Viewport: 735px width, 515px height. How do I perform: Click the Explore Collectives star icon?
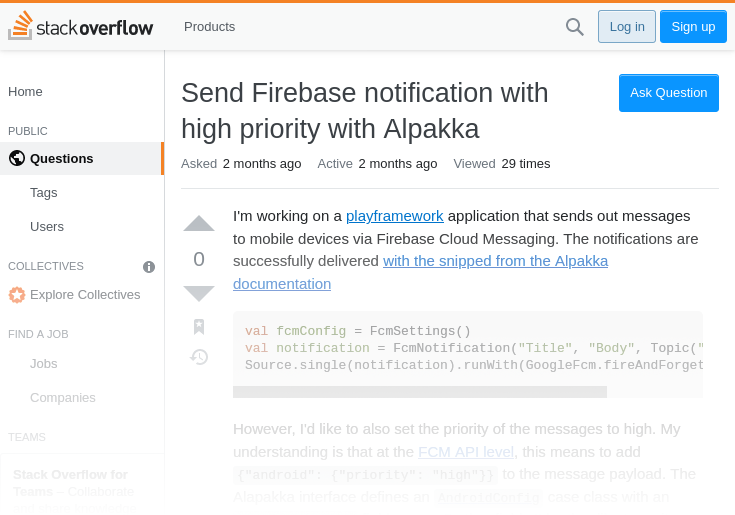click(17, 295)
